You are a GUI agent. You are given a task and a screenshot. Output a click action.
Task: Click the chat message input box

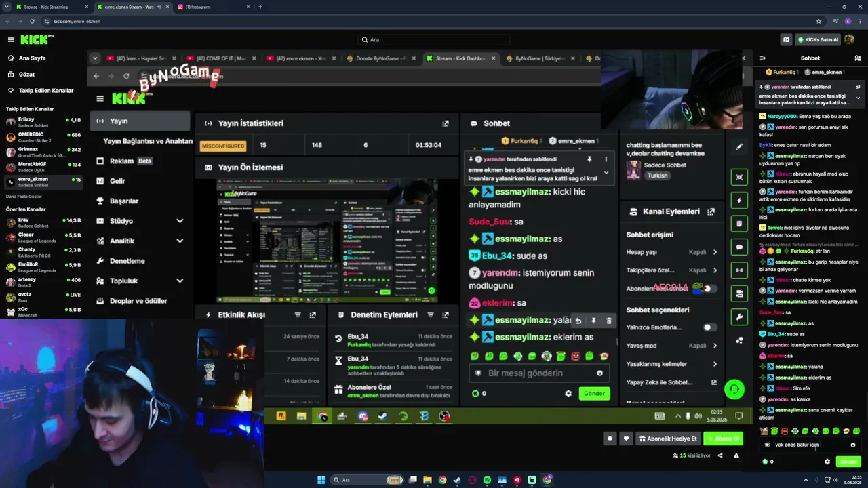click(x=810, y=445)
